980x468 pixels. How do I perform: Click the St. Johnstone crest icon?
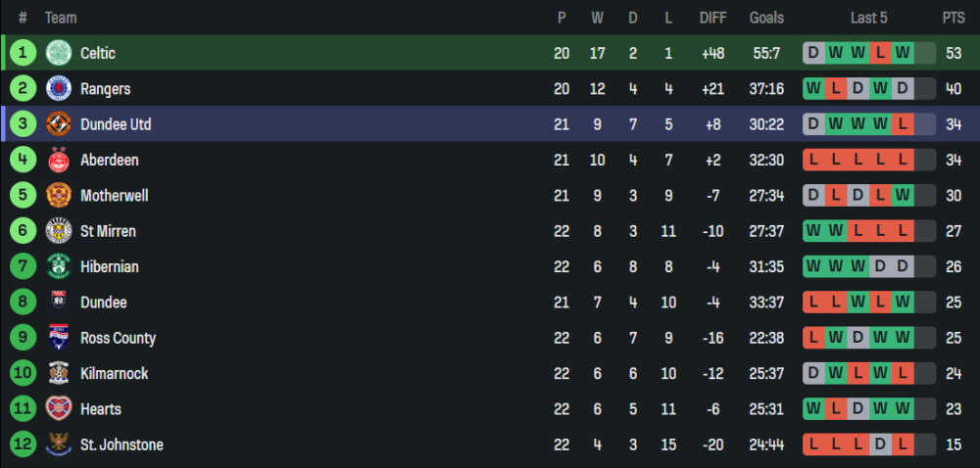point(59,445)
